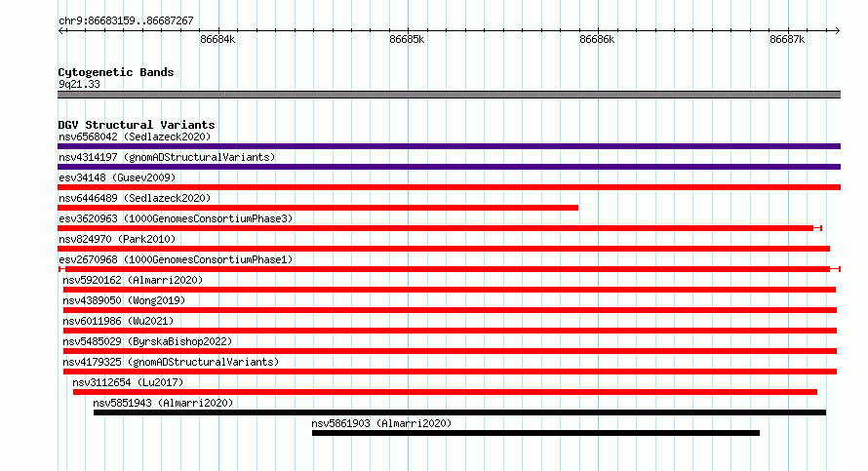Click the red bar beneath esv2670968

click(449, 269)
